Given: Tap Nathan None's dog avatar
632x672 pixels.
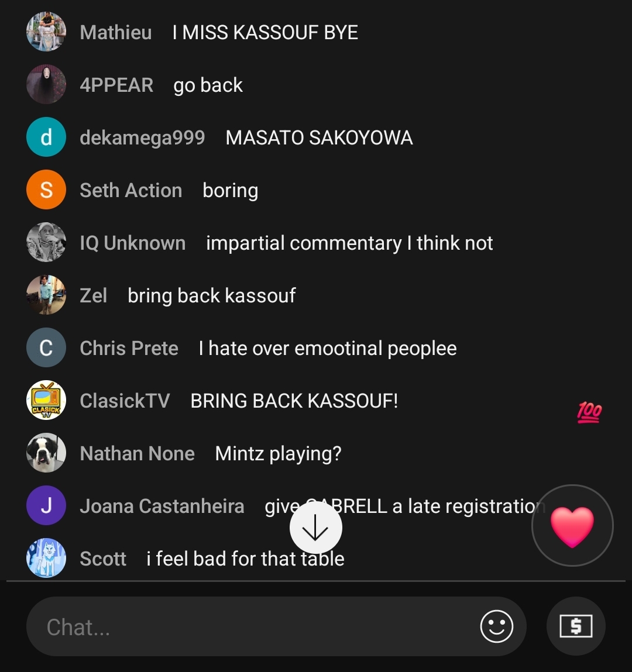Looking at the screenshot, I should [46, 453].
